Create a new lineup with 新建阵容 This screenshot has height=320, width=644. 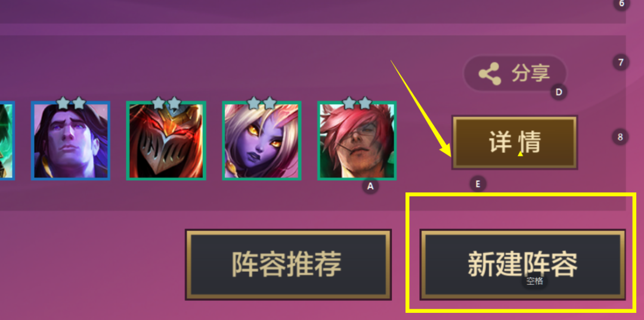pyautogui.click(x=522, y=264)
